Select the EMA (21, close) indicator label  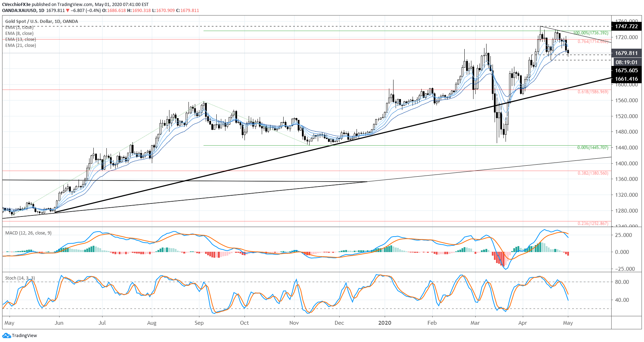[20, 45]
